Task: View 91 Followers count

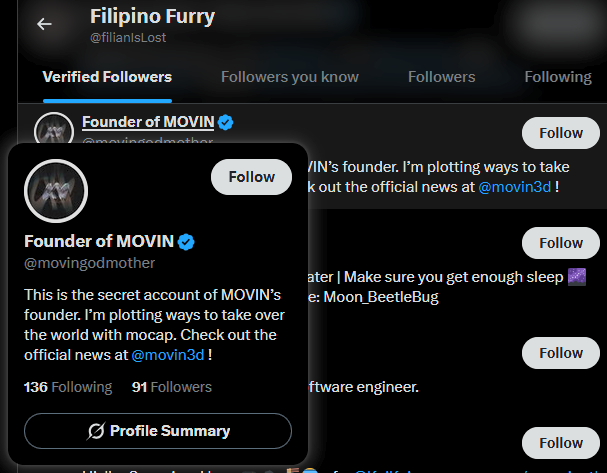Action: [172, 387]
